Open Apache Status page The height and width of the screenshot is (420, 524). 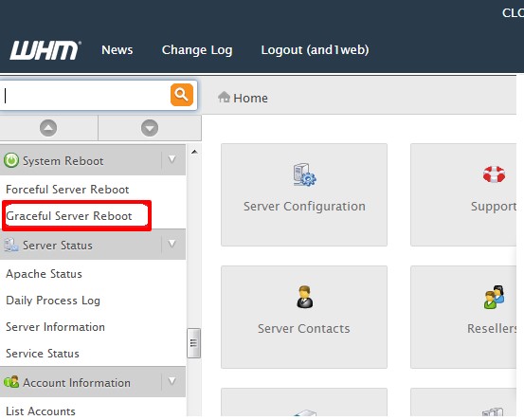45,274
